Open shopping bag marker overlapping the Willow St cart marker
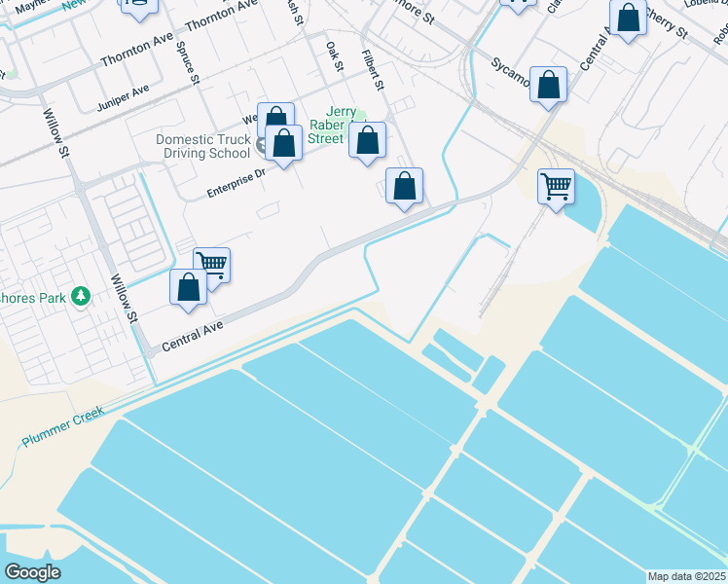The height and width of the screenshot is (584, 728). tap(189, 291)
